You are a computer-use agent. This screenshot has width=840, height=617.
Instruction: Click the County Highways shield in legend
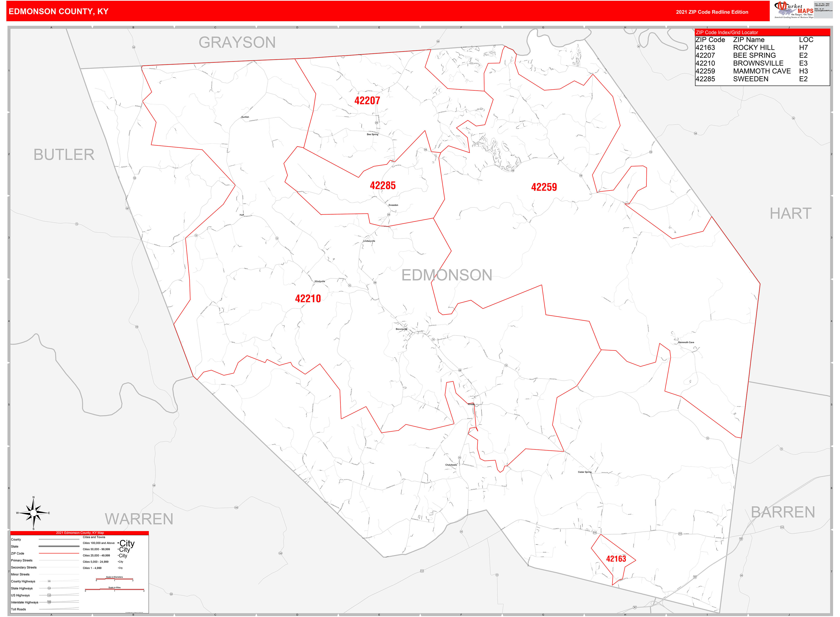[x=49, y=581]
